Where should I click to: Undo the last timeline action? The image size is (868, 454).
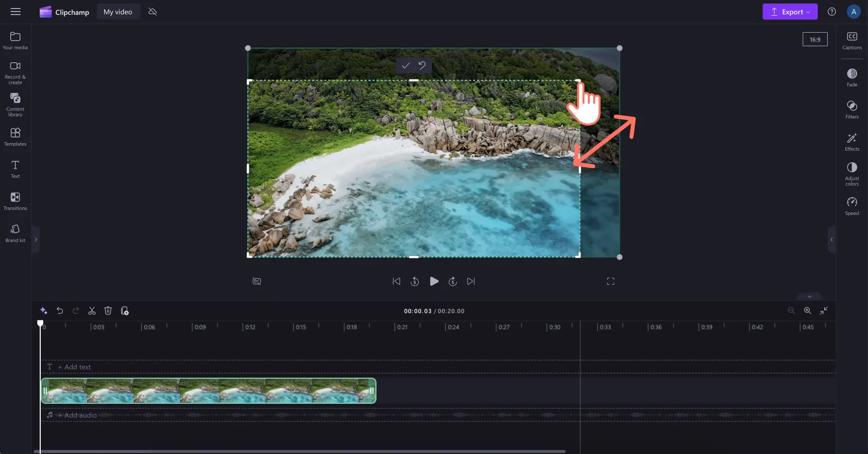click(60, 311)
